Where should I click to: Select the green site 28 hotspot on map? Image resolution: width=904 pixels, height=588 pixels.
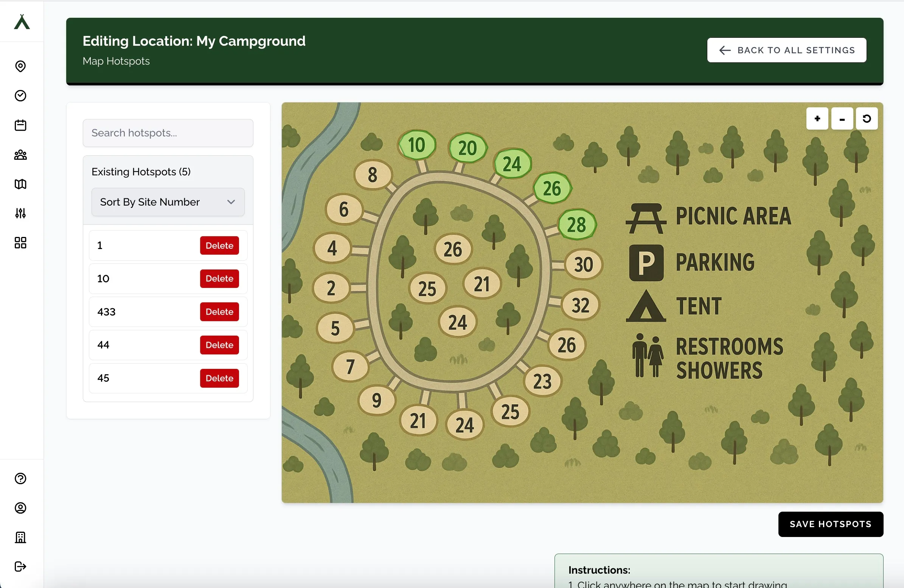tap(577, 225)
